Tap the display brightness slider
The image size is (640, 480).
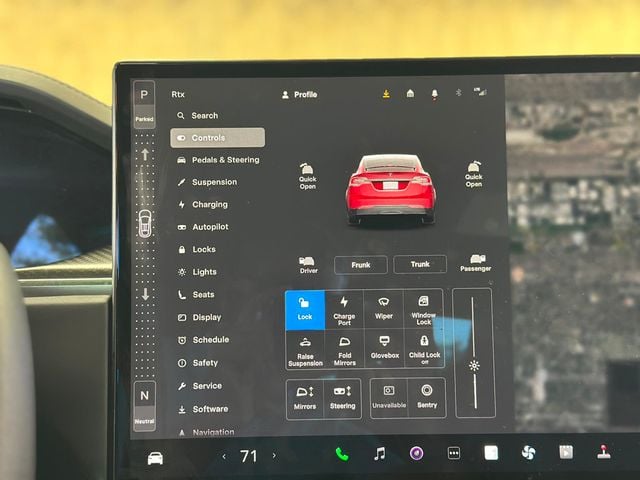click(x=474, y=353)
